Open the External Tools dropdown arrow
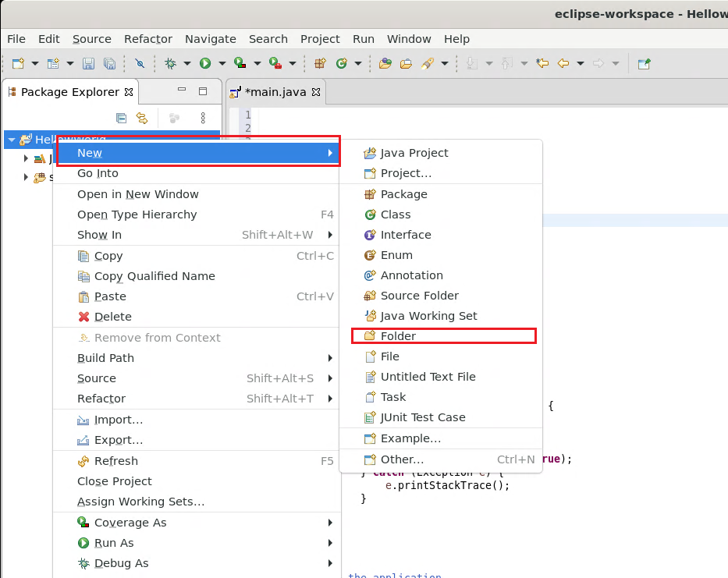The height and width of the screenshot is (578, 728). [x=293, y=63]
